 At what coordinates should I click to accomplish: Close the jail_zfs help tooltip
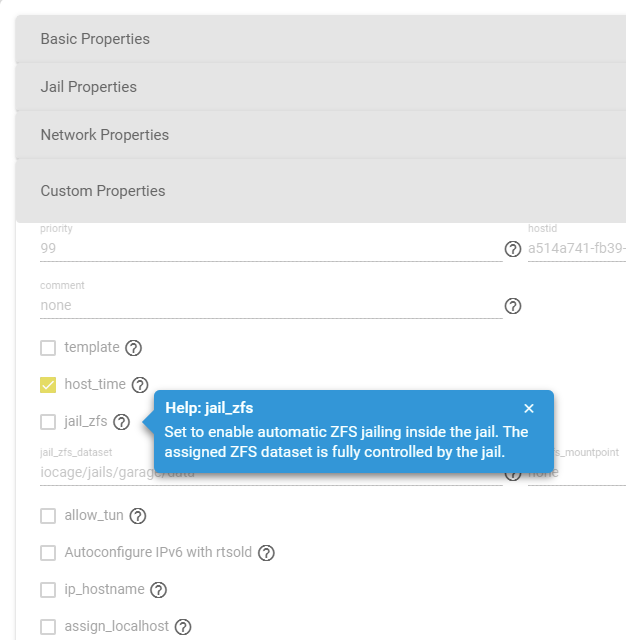[529, 408]
